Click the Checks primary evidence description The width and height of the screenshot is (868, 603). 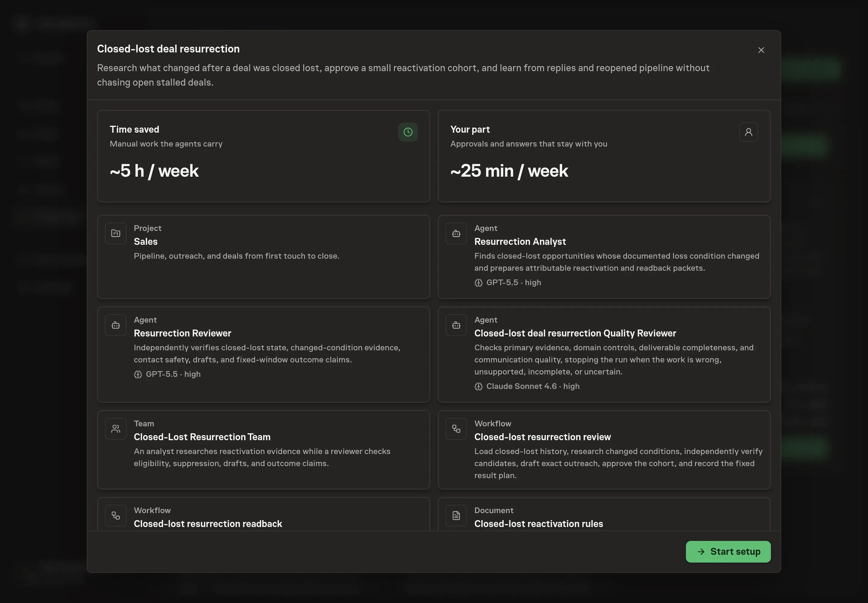pyautogui.click(x=614, y=360)
